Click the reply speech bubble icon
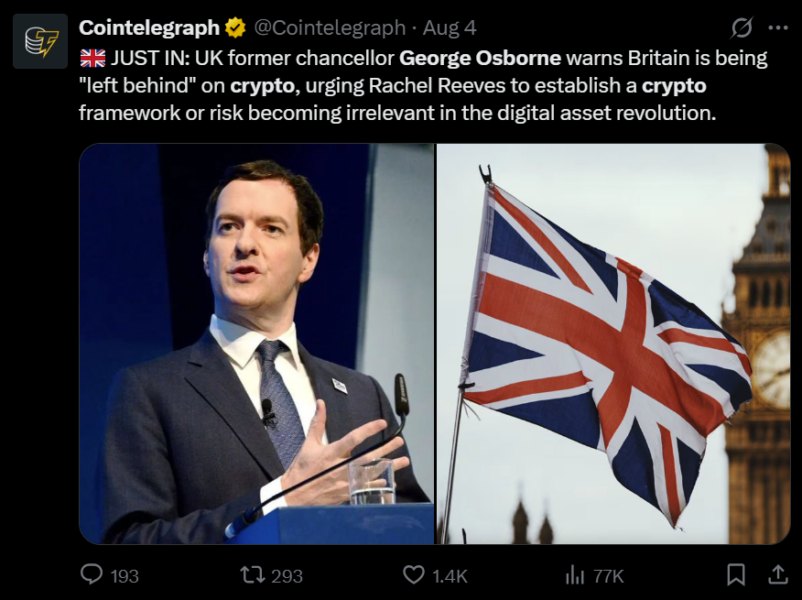Screen dimensions: 802x600 [91, 574]
